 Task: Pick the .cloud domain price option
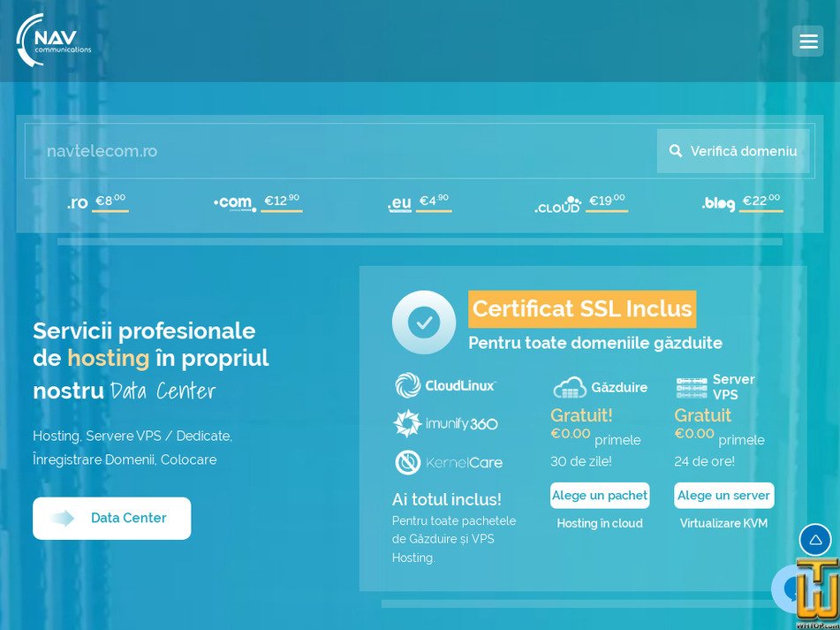click(580, 203)
